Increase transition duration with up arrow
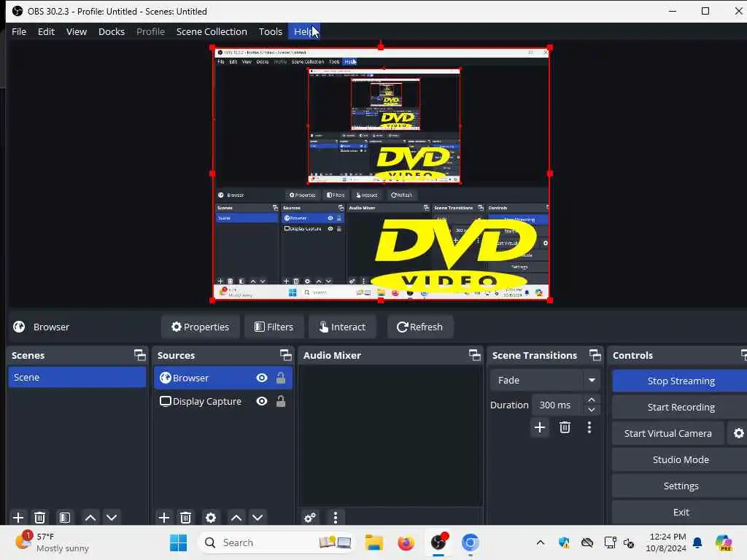Image resolution: width=747 pixels, height=560 pixels. coord(591,400)
